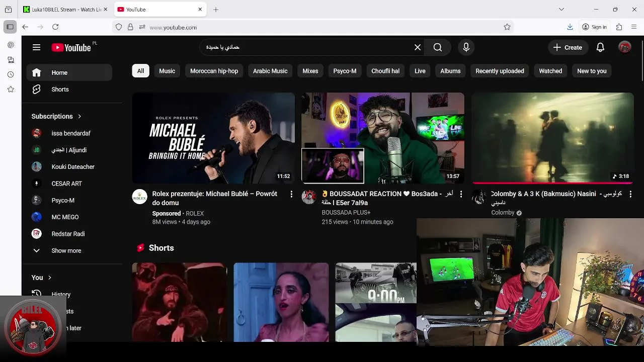Open the Michael Bublé video thumbnail

point(213,138)
